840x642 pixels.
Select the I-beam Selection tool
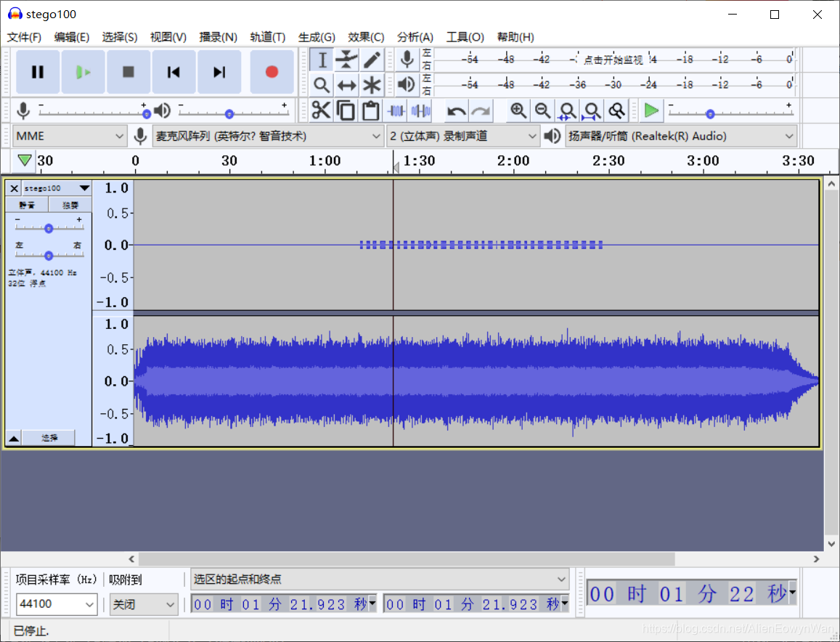pyautogui.click(x=322, y=60)
